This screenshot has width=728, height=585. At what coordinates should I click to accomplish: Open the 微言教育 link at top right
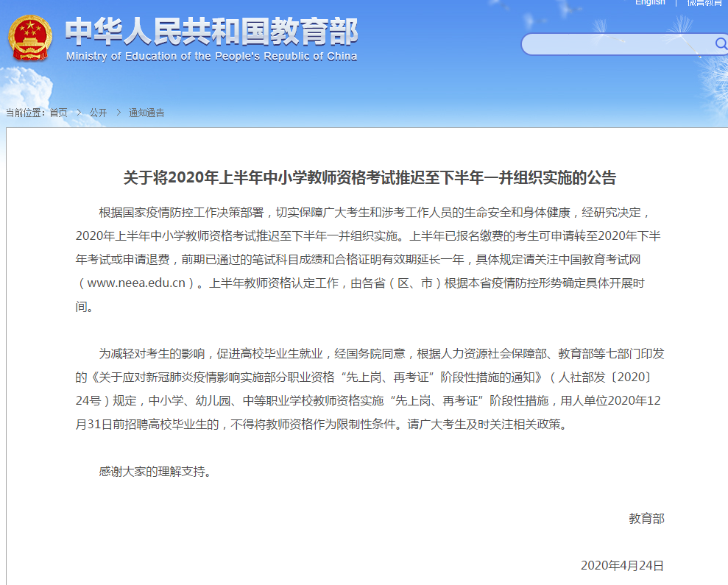(x=704, y=3)
